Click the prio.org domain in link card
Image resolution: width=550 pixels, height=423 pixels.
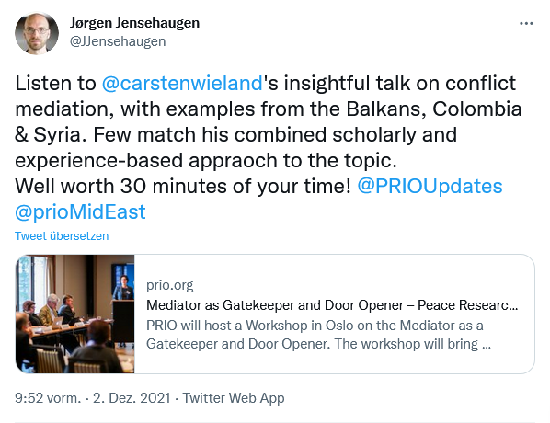point(170,285)
